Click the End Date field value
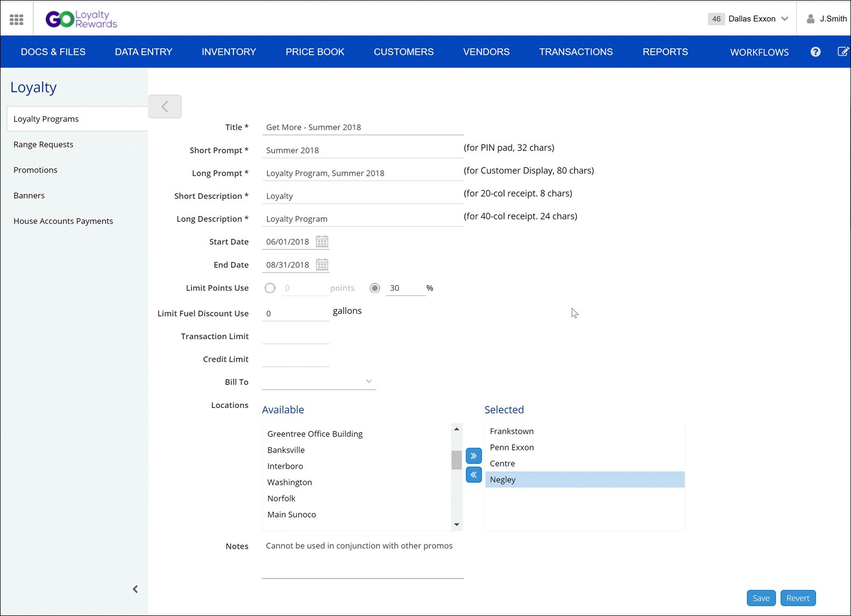This screenshot has height=616, width=851. [x=288, y=265]
